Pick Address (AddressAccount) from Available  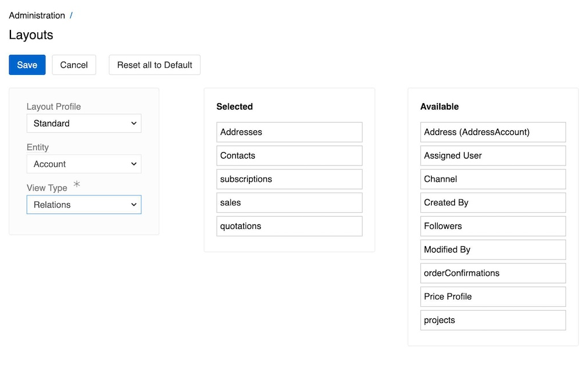[493, 132]
